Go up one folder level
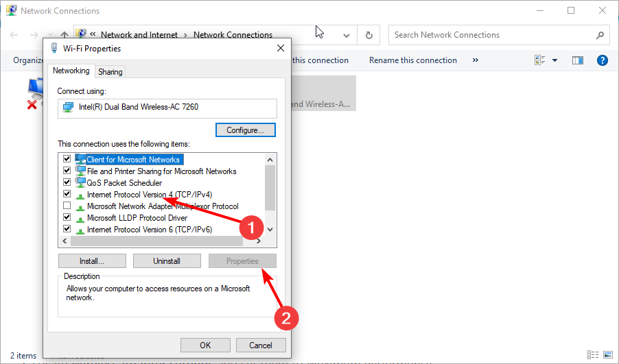 (65, 35)
